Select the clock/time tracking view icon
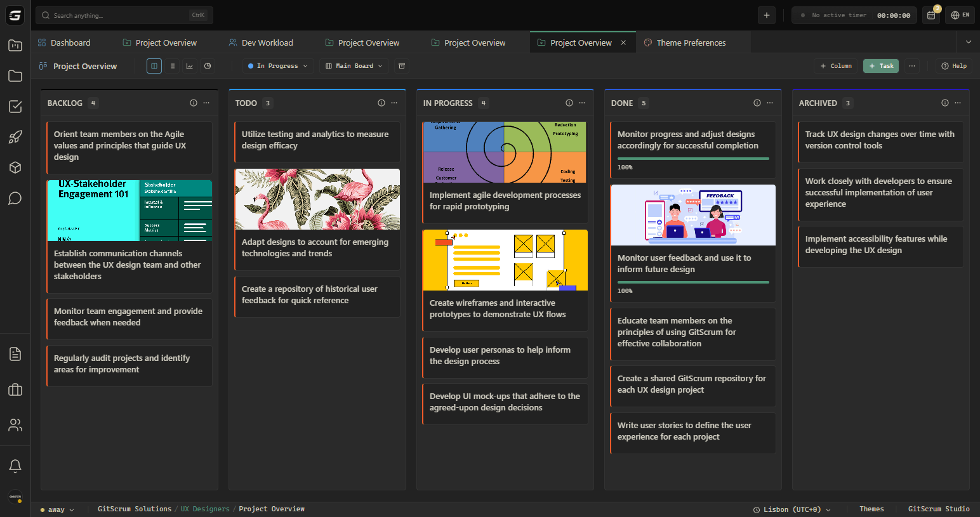This screenshot has height=517, width=980. click(207, 65)
